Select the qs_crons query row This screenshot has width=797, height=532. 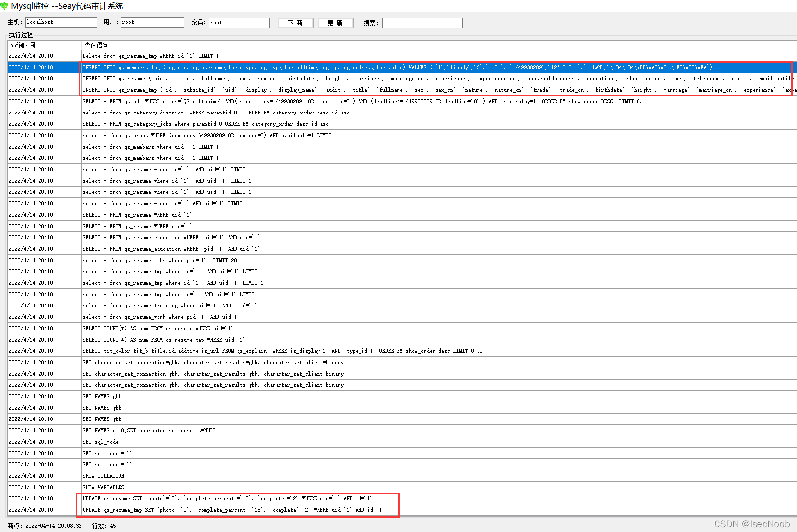coord(402,135)
